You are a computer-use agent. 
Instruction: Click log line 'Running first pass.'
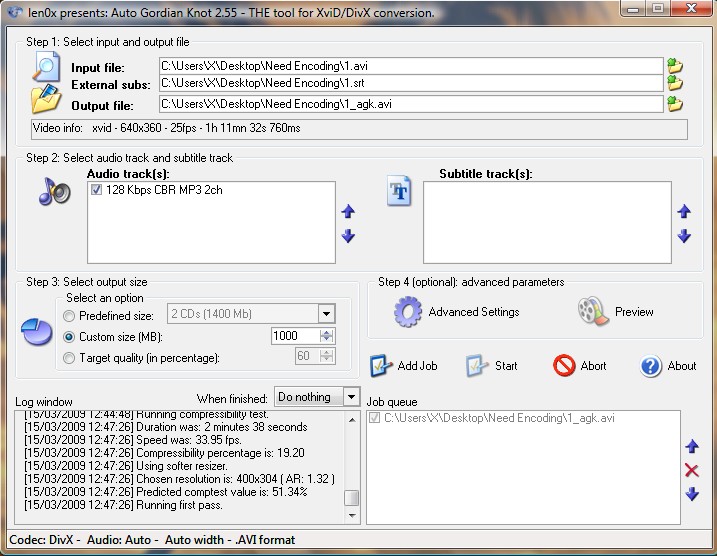click(x=123, y=505)
